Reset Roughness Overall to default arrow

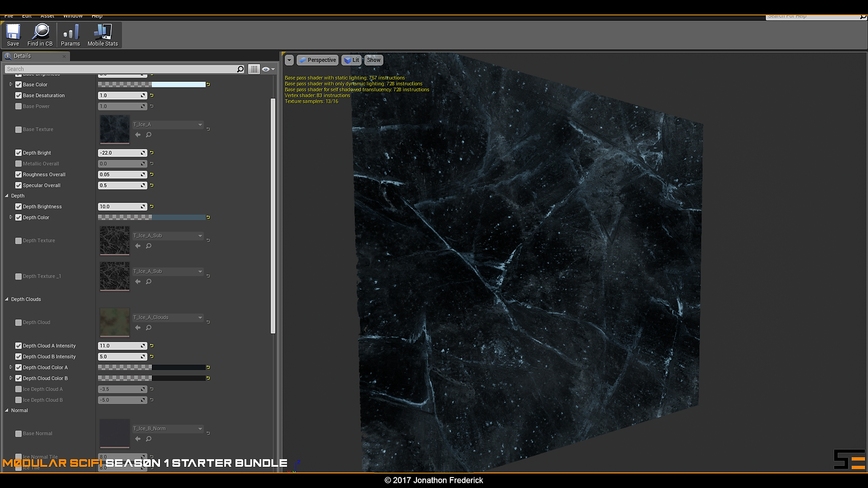(x=151, y=175)
